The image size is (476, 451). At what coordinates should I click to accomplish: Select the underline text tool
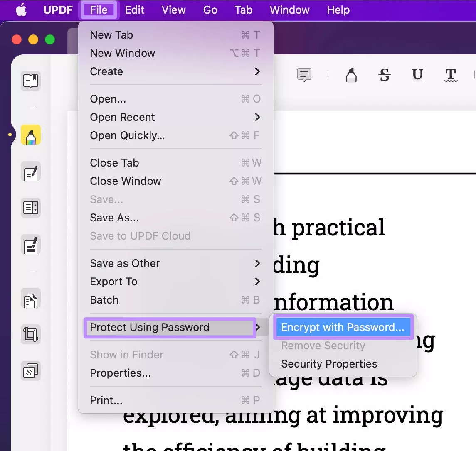tap(417, 75)
